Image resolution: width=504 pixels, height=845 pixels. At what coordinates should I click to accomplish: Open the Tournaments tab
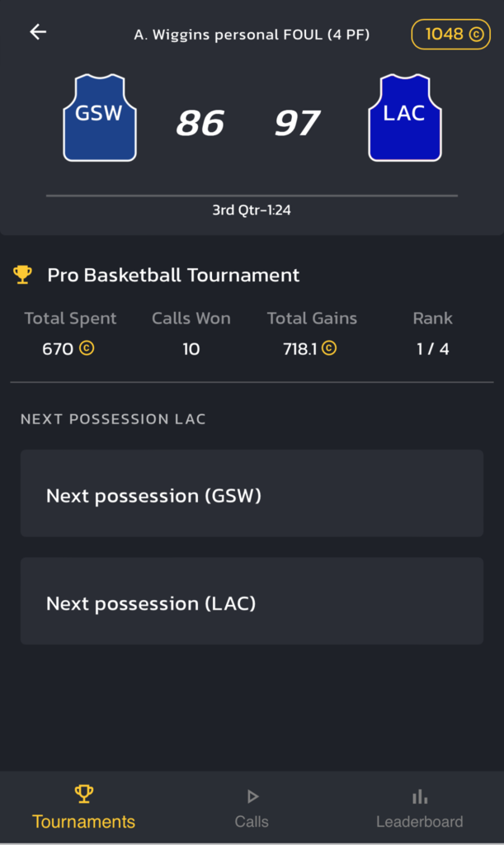(83, 808)
